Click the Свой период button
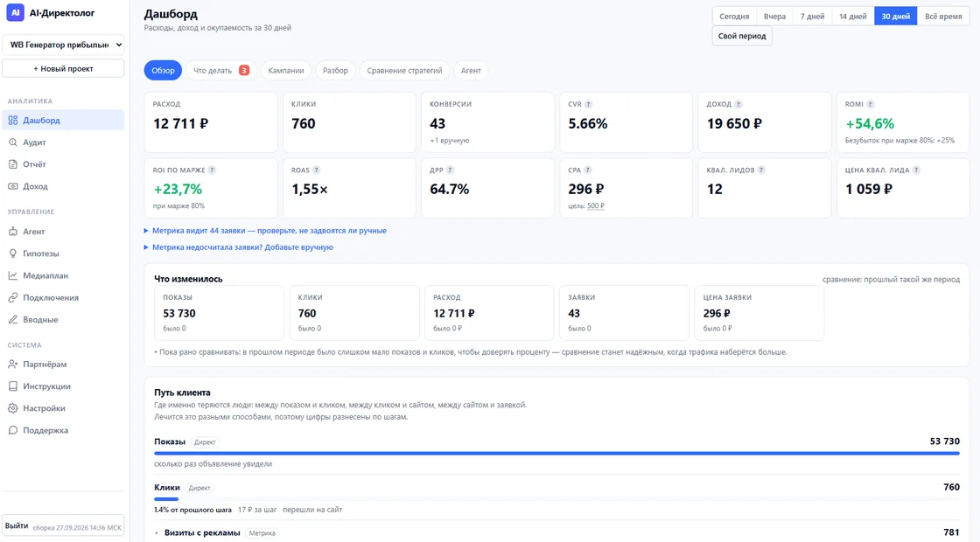980x542 pixels. coord(742,36)
